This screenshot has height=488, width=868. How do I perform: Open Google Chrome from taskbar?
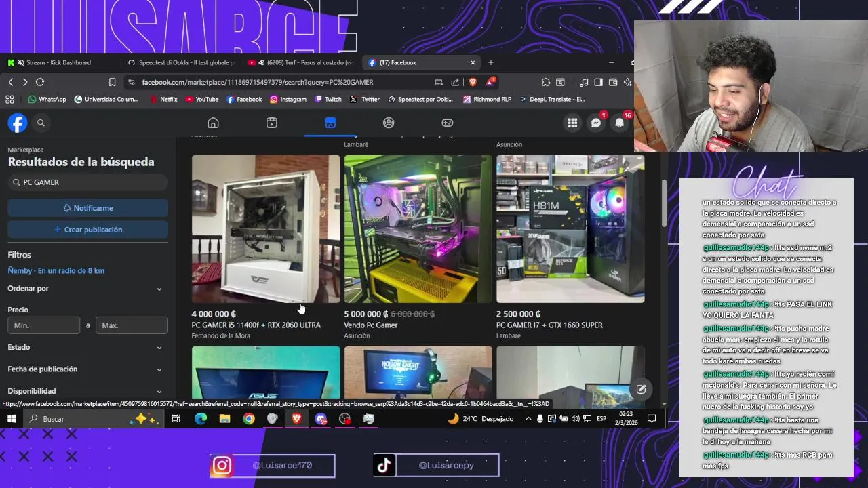click(x=249, y=419)
